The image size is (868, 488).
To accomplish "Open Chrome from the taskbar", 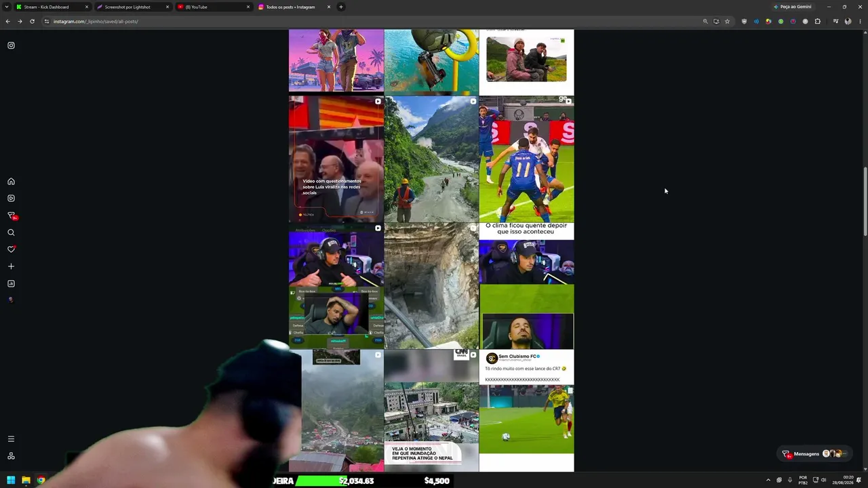I will (x=41, y=481).
